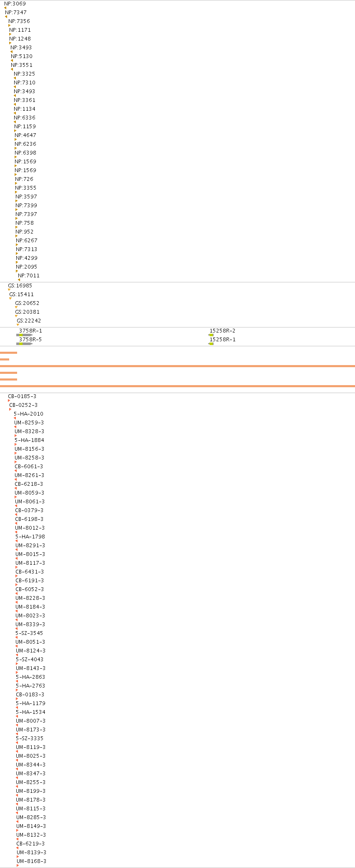This screenshot has width=355, height=868.
Task: Select the shortest orange bar segment
Action: tap(5, 359)
